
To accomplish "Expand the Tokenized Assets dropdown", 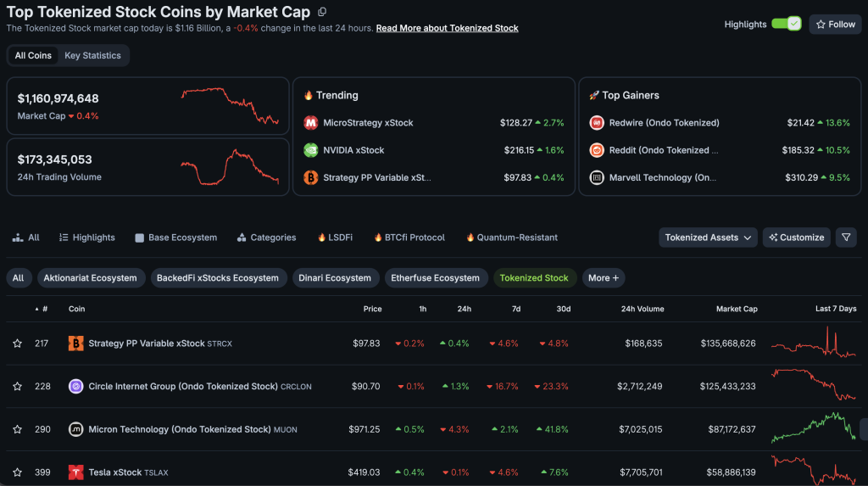I will (x=708, y=237).
